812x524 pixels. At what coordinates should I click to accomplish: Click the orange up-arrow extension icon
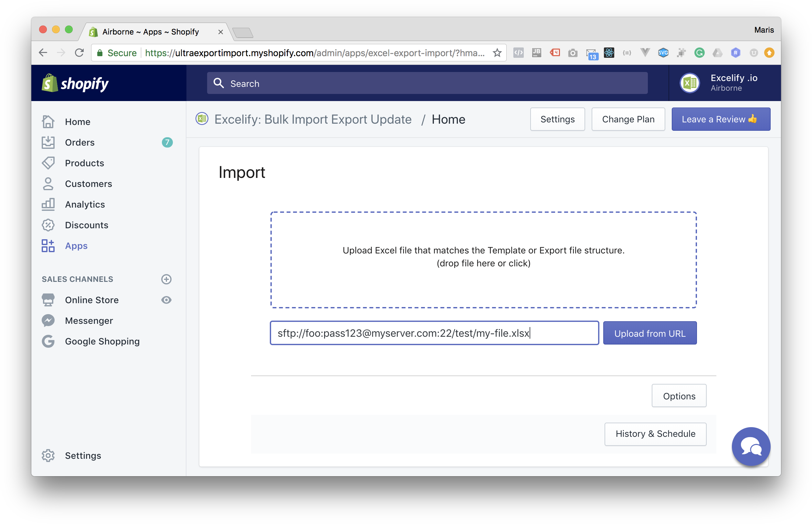click(769, 53)
